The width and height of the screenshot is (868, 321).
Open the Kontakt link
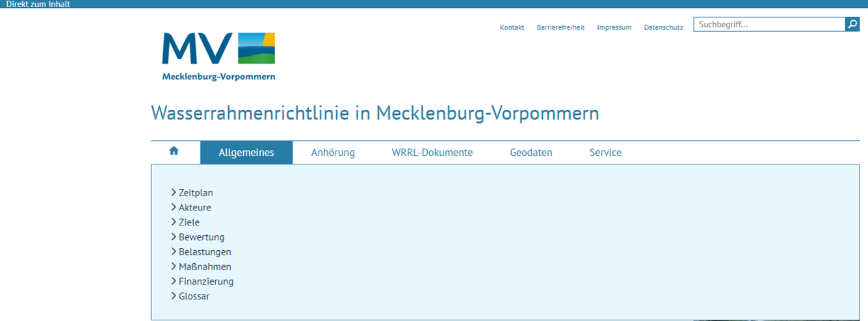[512, 27]
